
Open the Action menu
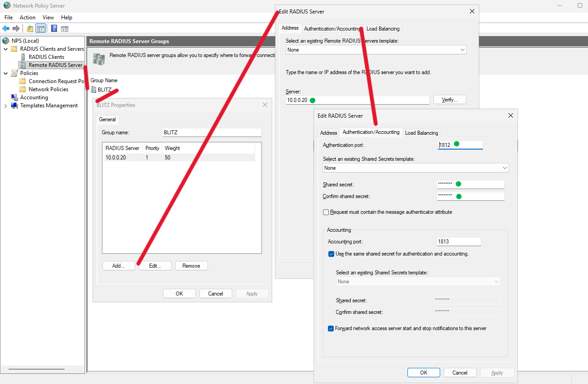27,18
